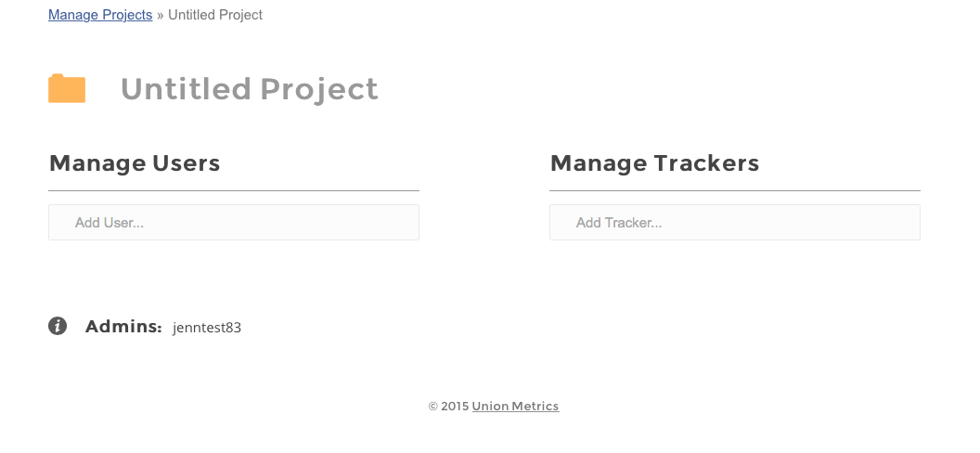Select the jenntest83 admin username
This screenshot has height=453, width=980.
(207, 328)
